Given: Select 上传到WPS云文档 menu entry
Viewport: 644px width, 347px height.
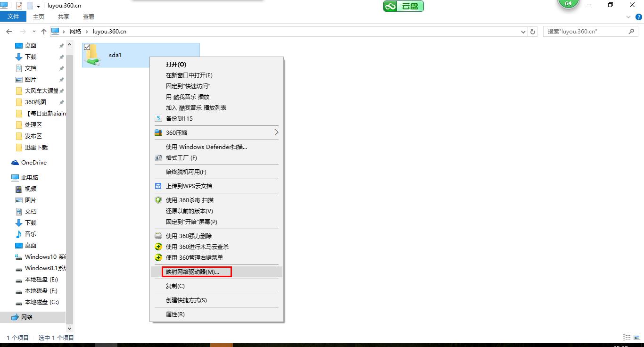Looking at the screenshot, I should click(x=216, y=186).
